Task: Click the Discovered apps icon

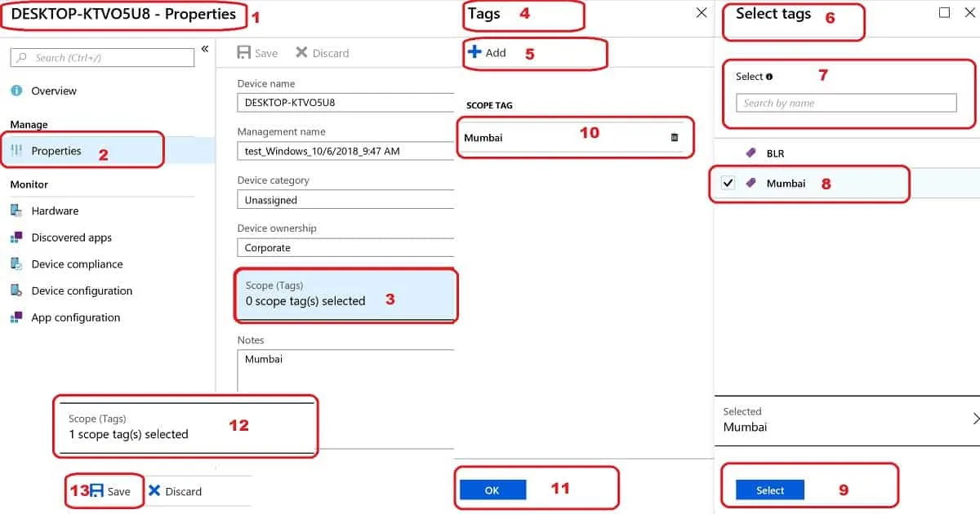Action: (x=16, y=237)
